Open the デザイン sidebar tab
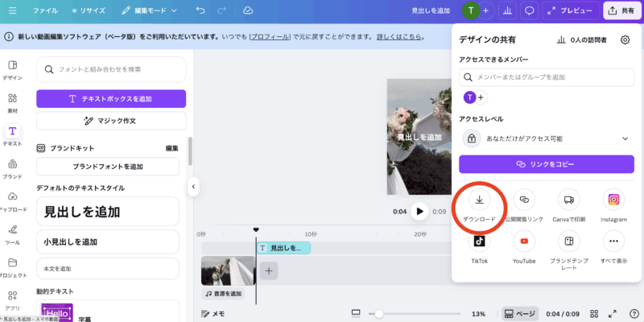The height and width of the screenshot is (322, 644). tap(12, 70)
